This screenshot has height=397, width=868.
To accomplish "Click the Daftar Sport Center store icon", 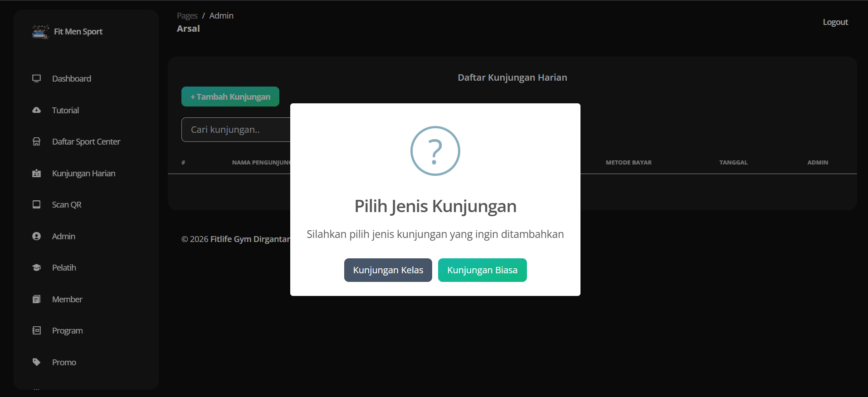I will click(x=37, y=141).
